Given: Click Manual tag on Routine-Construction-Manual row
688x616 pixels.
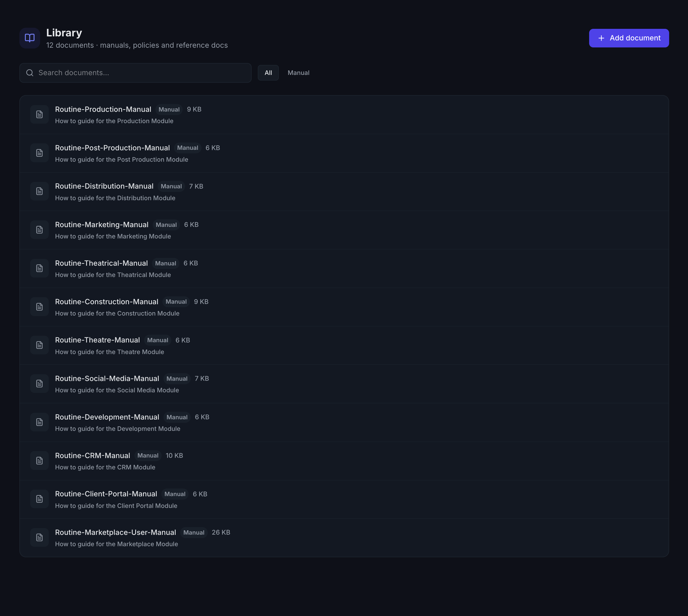Looking at the screenshot, I should [x=176, y=302].
